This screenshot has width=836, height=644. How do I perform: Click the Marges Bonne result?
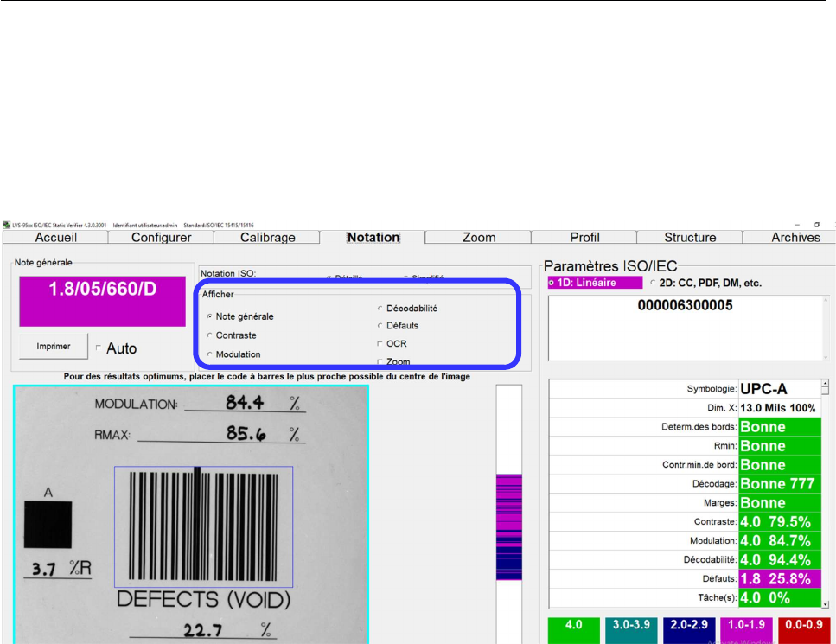pyautogui.click(x=780, y=503)
